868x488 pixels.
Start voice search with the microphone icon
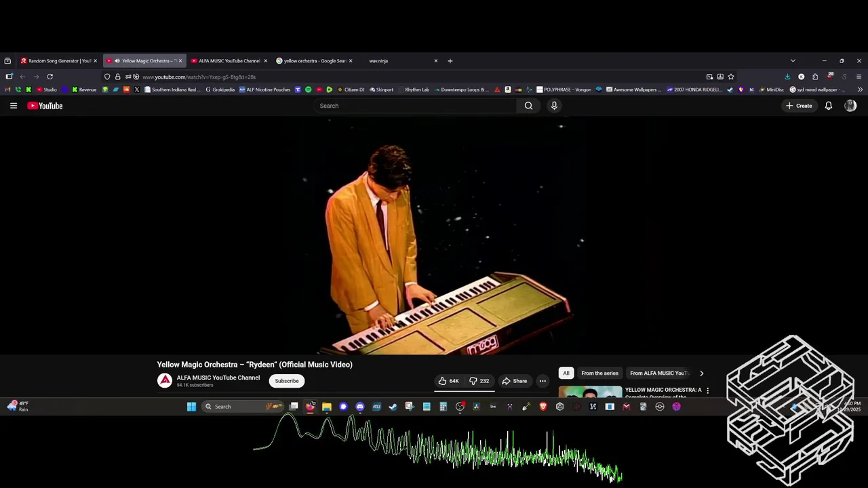(554, 106)
